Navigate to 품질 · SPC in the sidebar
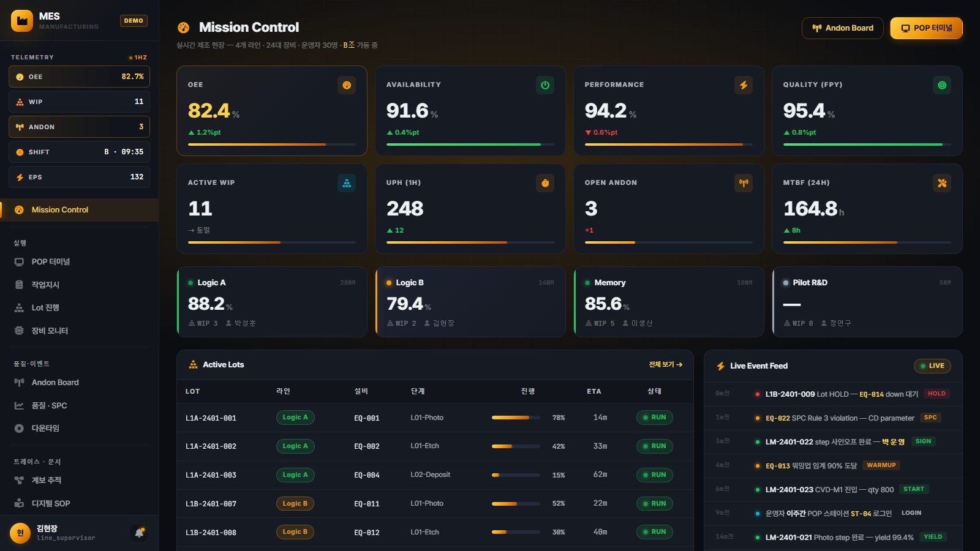980x551 pixels. (80, 405)
